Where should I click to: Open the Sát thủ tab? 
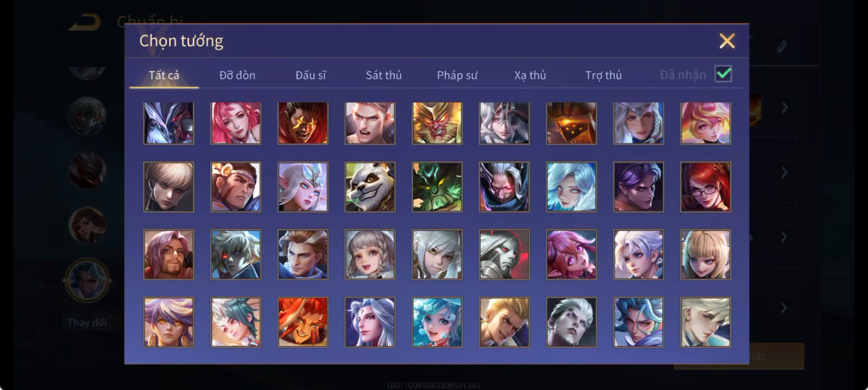(384, 75)
